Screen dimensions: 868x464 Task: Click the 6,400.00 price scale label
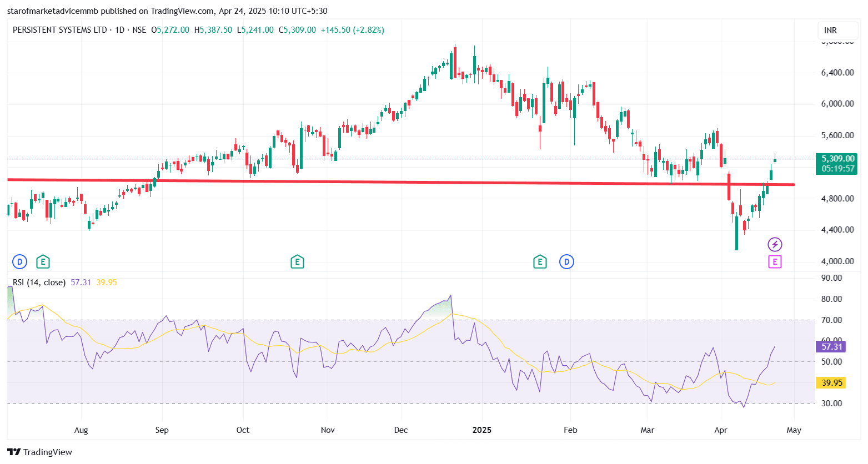837,73
